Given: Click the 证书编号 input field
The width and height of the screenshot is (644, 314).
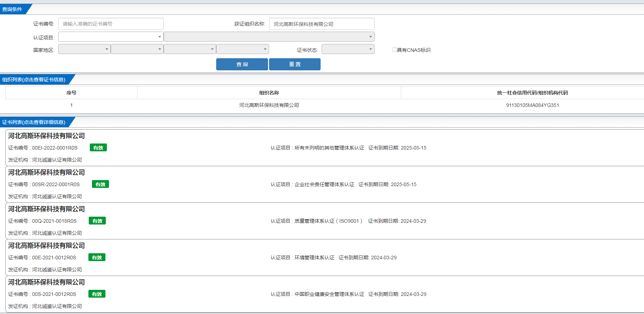Looking at the screenshot, I should click(111, 24).
